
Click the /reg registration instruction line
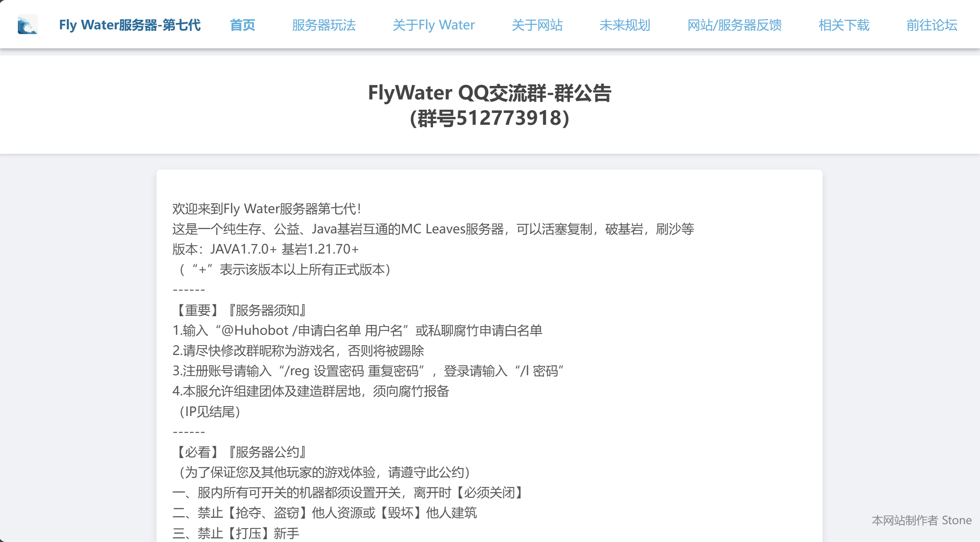(x=367, y=371)
